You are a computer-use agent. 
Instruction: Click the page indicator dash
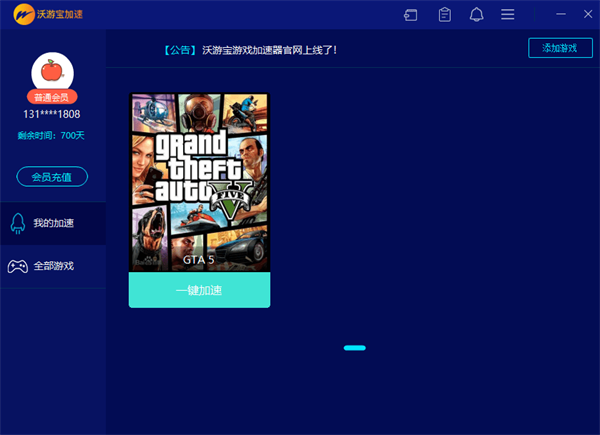pyautogui.click(x=355, y=348)
